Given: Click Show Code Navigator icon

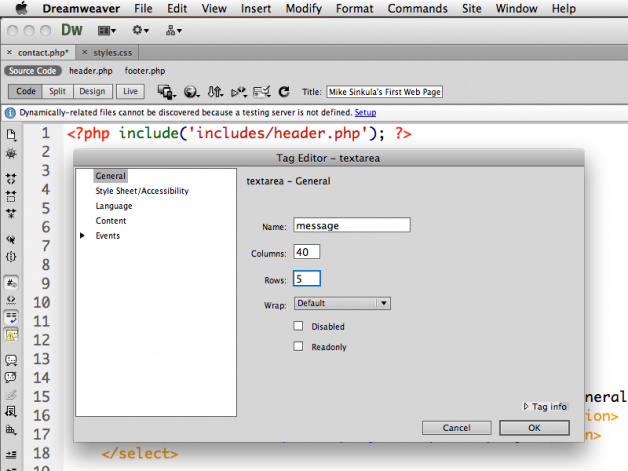Looking at the screenshot, I should click(x=11, y=153).
